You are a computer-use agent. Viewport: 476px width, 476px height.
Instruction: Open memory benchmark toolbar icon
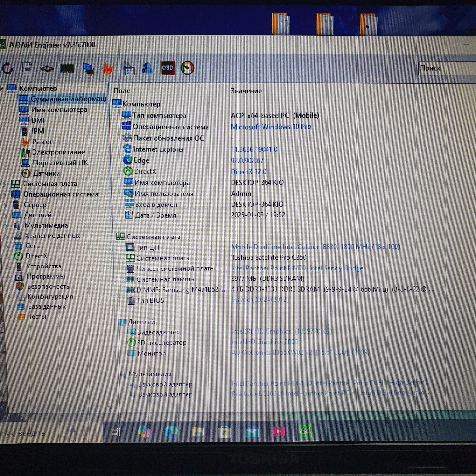pyautogui.click(x=67, y=69)
